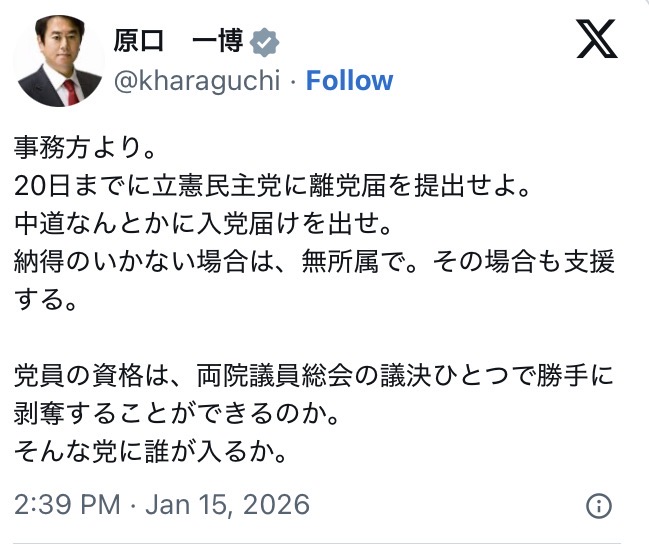Open the @kharaguchi handle link

point(196,81)
